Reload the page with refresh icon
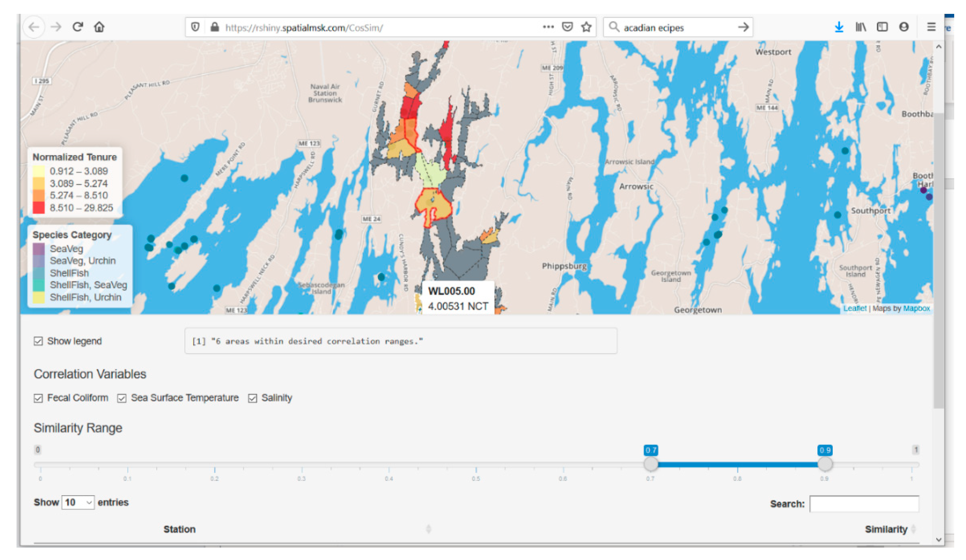The height and width of the screenshot is (560, 966). (78, 27)
